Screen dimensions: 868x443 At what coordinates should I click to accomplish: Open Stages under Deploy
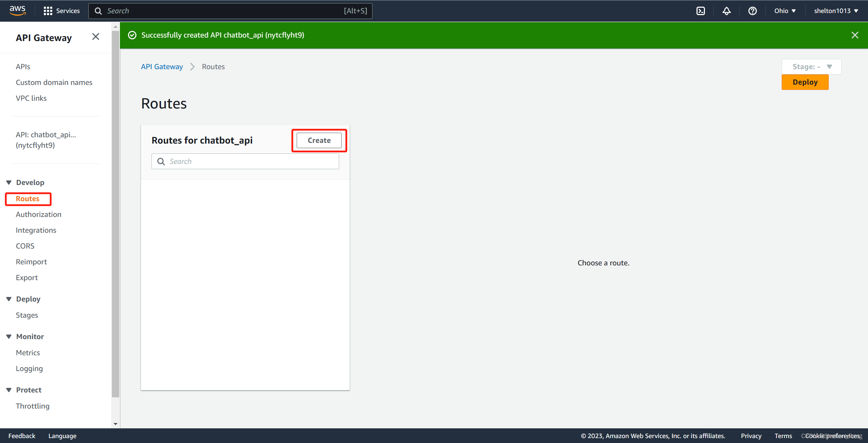pos(27,315)
